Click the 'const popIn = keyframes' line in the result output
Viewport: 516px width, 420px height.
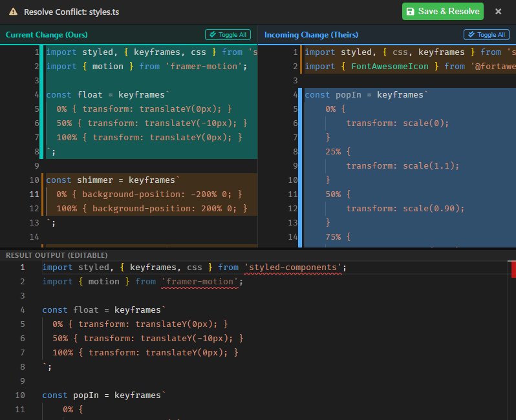pyautogui.click(x=103, y=395)
